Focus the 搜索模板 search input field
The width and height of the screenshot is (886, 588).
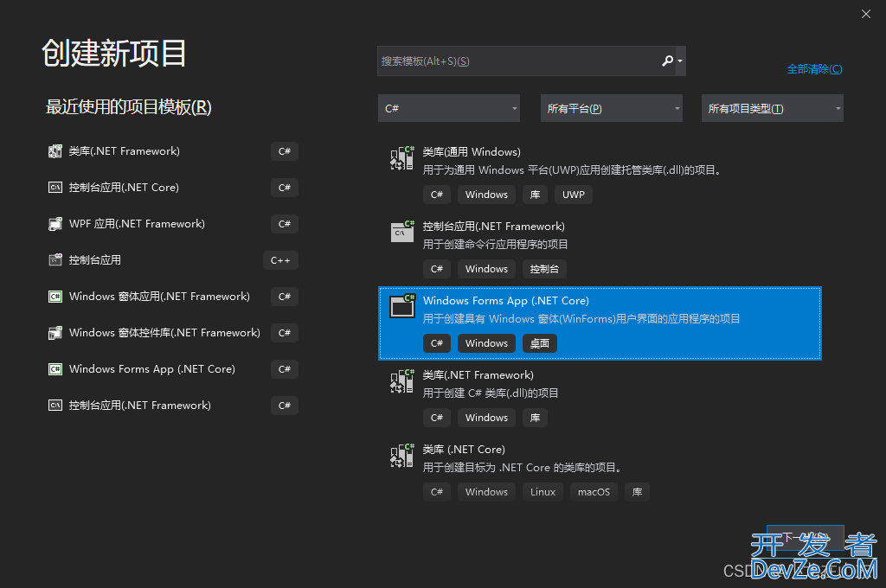click(x=517, y=61)
